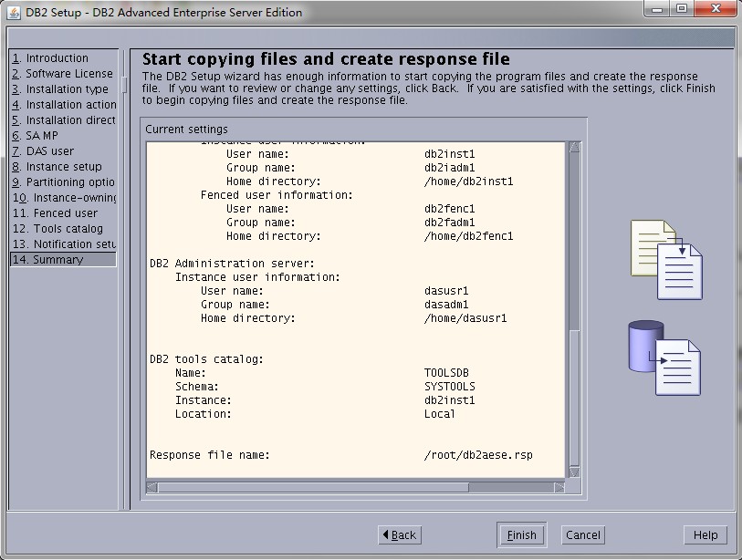This screenshot has height=560, width=742.
Task: Go back to the previous step
Action: [x=400, y=535]
